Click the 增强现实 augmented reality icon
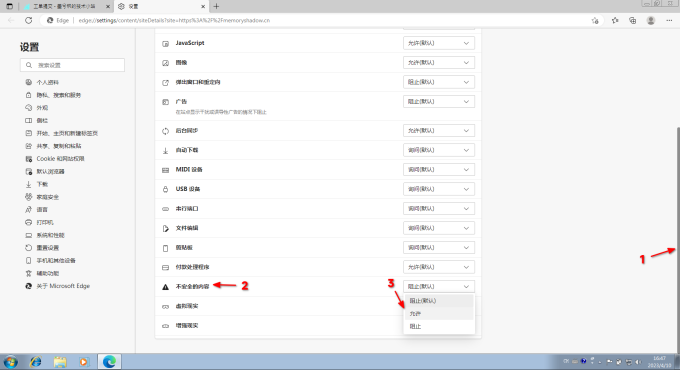The width and height of the screenshot is (680, 370). pos(165,326)
